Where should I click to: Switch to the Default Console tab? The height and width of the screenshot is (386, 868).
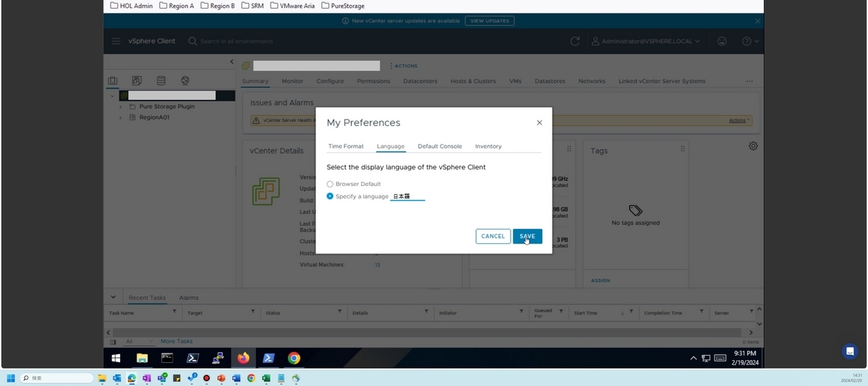(440, 146)
